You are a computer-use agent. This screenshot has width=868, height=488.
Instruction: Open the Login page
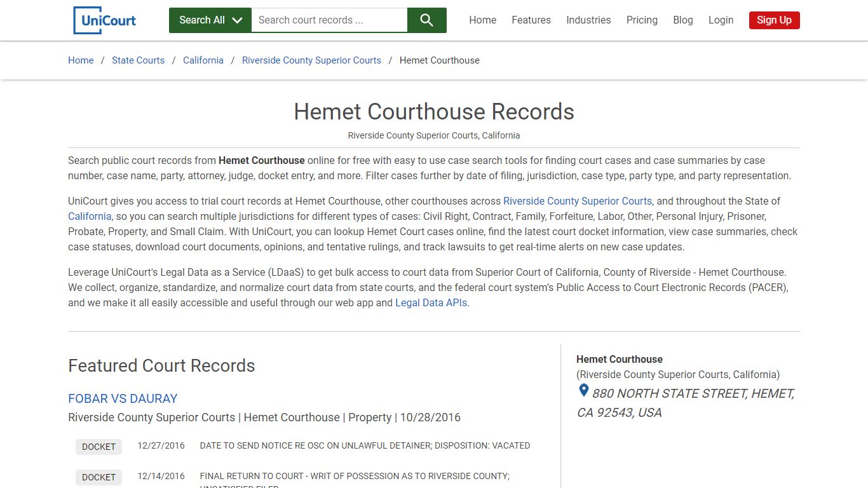pos(721,20)
